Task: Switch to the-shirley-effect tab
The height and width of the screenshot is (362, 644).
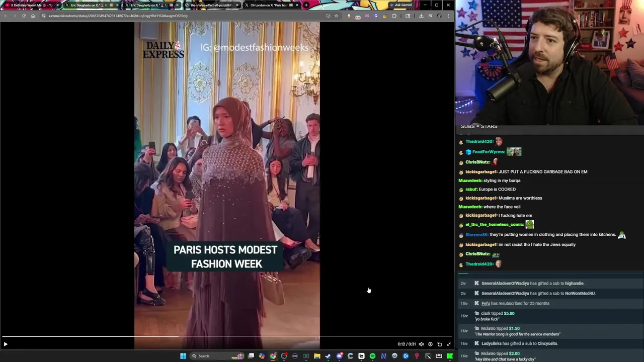Action: (x=211, y=5)
